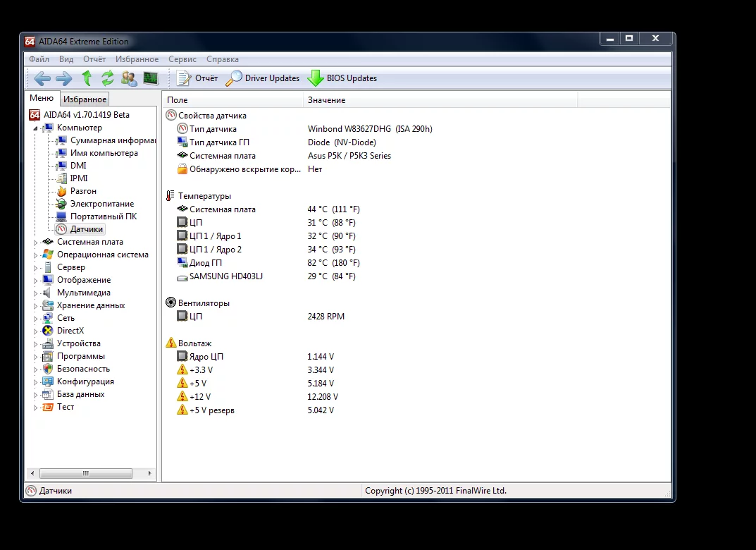Switch to the Избранное tab
This screenshot has height=550, width=756.
coord(85,99)
